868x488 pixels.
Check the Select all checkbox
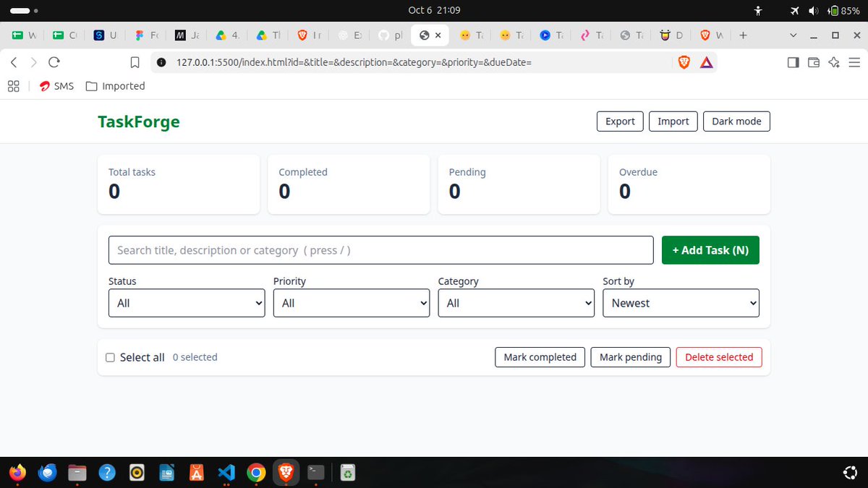point(111,357)
